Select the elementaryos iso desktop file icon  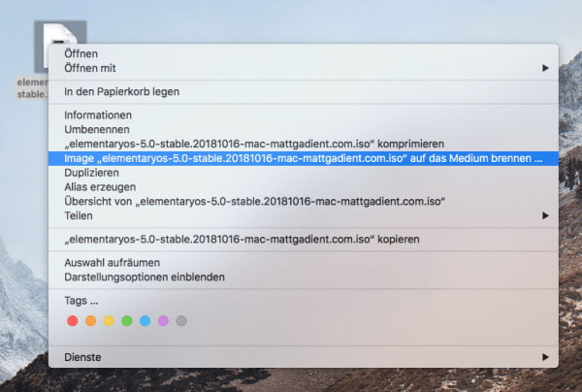(x=59, y=34)
